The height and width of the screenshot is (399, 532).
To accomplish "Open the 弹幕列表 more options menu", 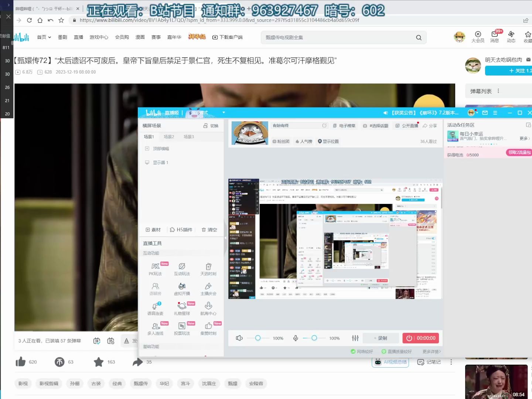I will click(498, 91).
